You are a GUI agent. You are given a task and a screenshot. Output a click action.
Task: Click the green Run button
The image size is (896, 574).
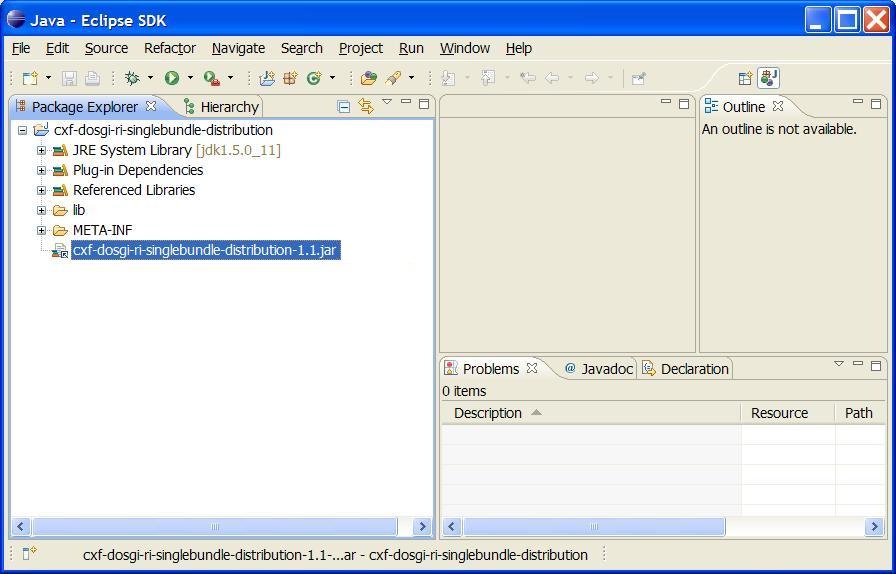coord(172,78)
